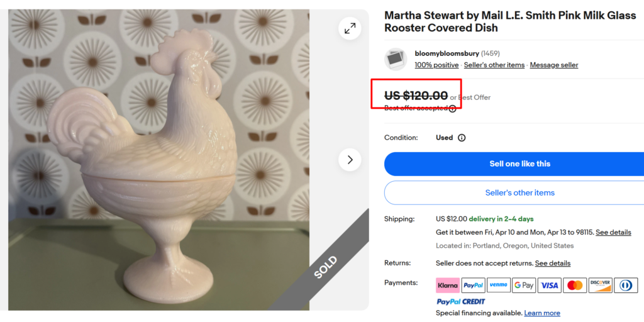
Task: Select the PayPal payment icon
Action: tap(473, 286)
